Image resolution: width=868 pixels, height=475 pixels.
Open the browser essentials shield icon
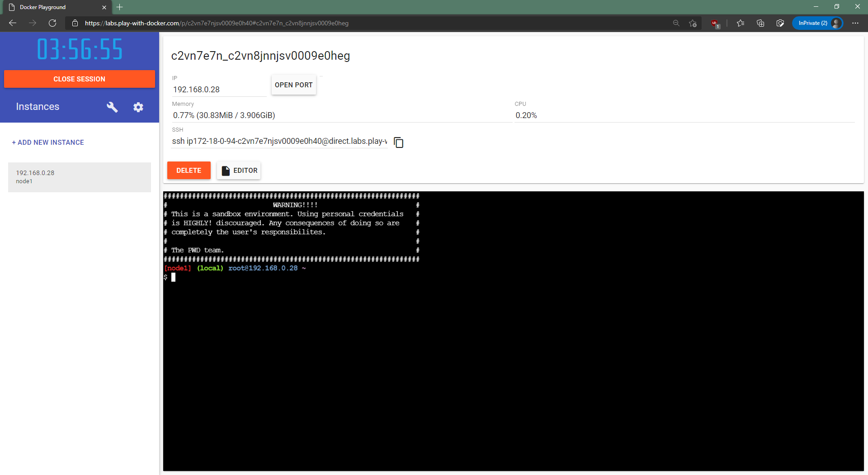tap(780, 23)
